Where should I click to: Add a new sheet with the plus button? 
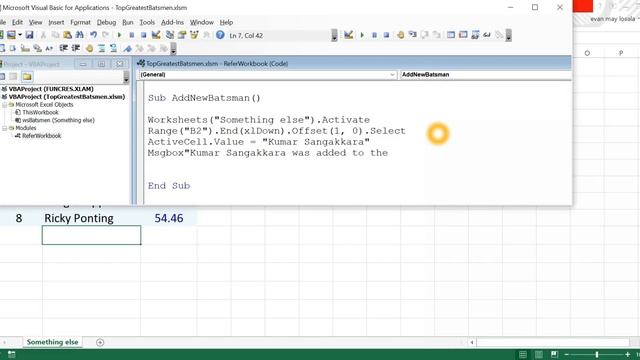tap(100, 342)
